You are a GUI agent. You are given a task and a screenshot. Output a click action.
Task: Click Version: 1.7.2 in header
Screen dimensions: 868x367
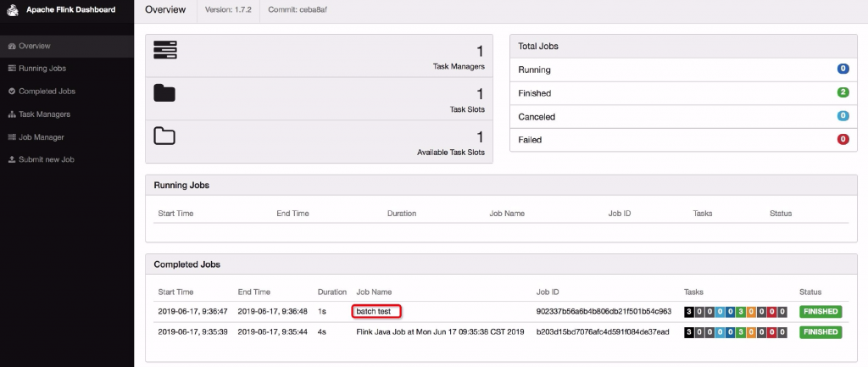tap(228, 10)
